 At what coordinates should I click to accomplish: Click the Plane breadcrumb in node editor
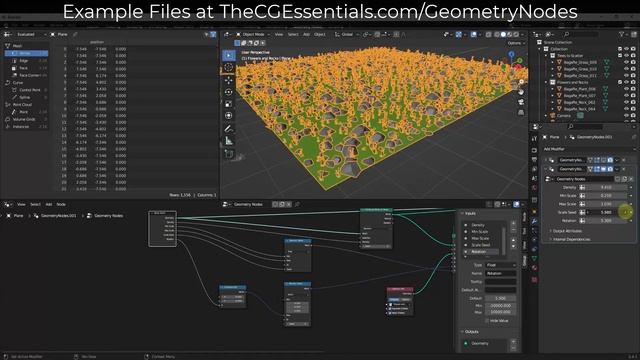tap(18, 216)
